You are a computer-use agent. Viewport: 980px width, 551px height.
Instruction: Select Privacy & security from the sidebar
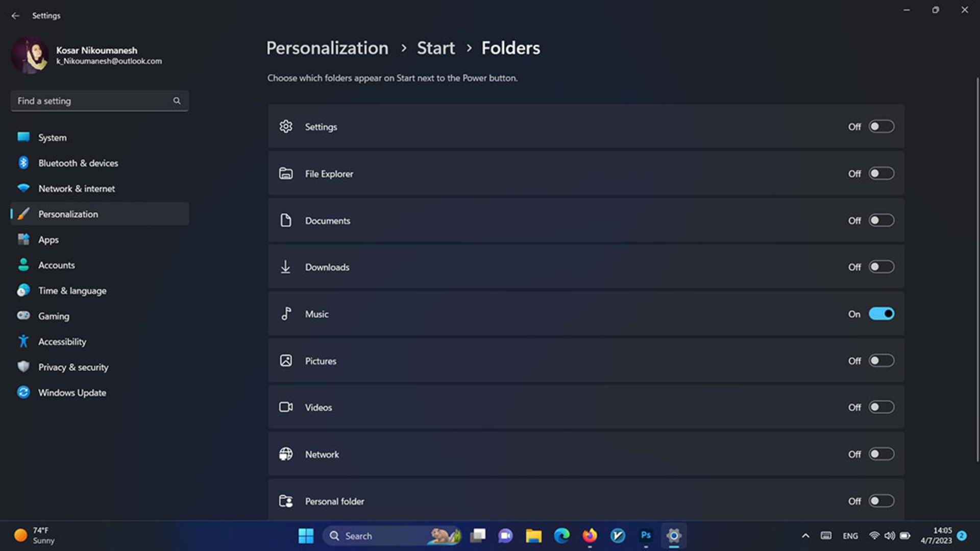(73, 367)
